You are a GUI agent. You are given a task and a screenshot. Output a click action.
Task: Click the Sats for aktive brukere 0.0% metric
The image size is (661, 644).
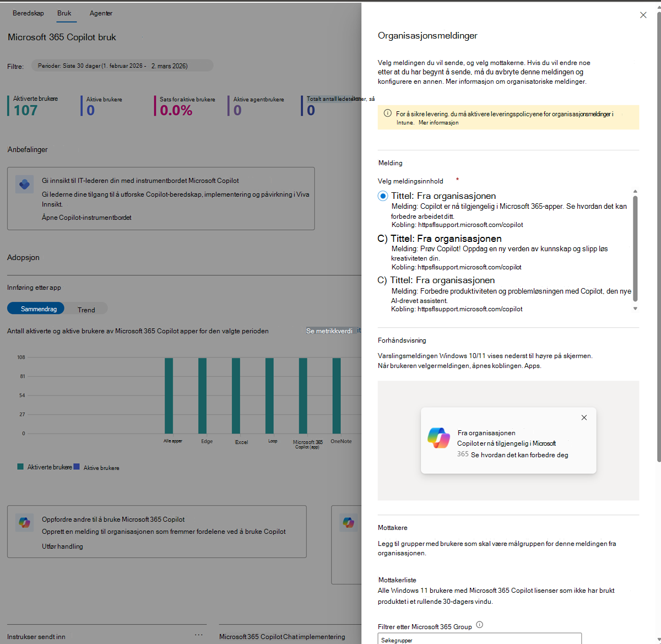tap(185, 106)
